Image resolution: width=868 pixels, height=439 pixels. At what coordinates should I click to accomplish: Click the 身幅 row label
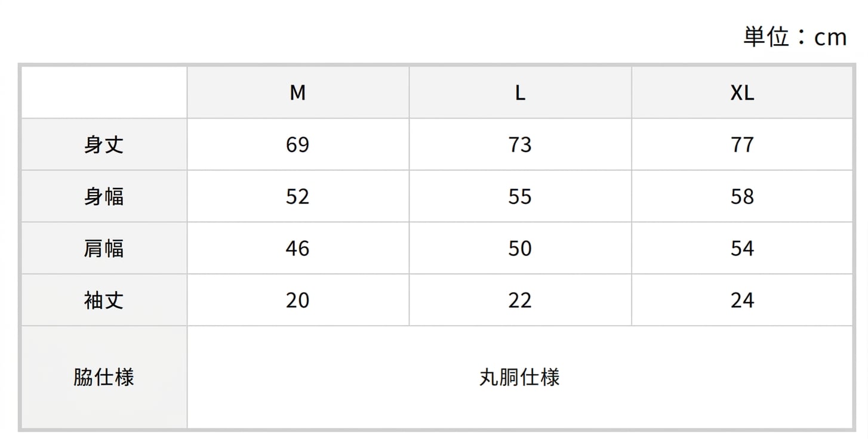104,197
